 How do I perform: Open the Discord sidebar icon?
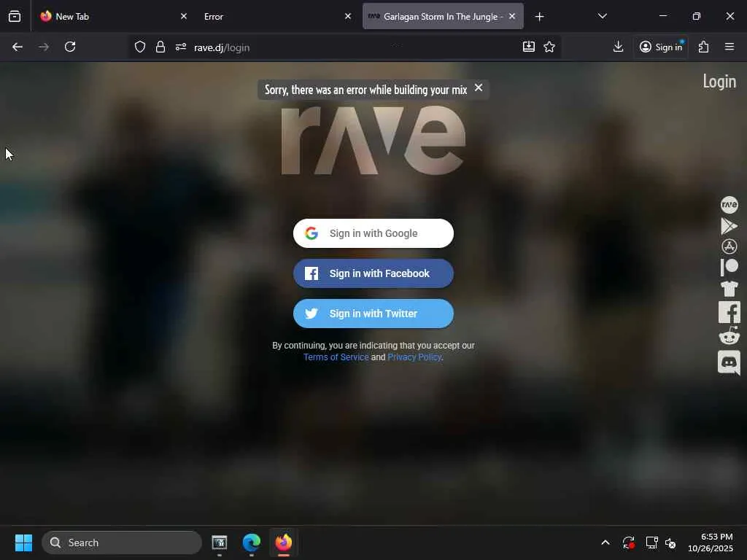(x=729, y=362)
